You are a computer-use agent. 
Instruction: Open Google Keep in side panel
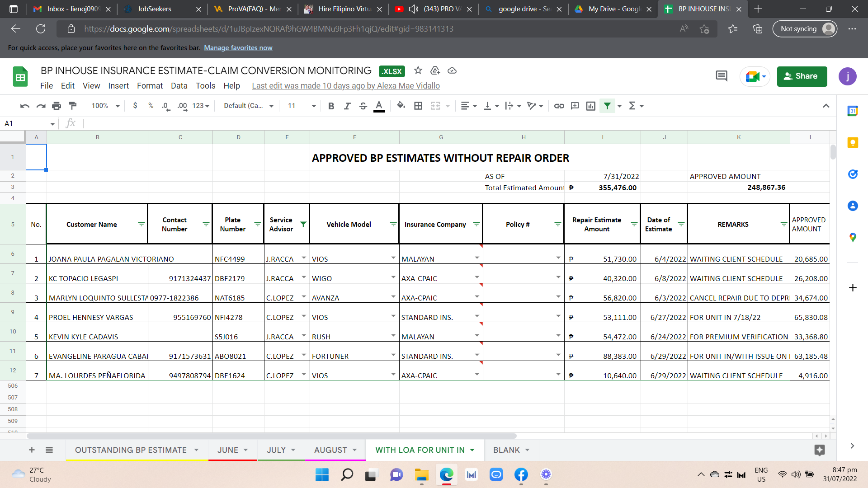point(853,143)
